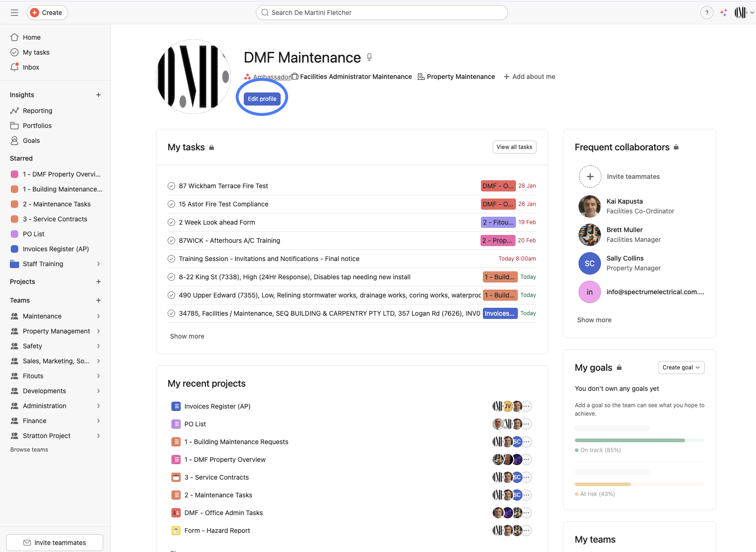Expand the Staff Training chevron
The image size is (756, 552).
click(x=99, y=264)
